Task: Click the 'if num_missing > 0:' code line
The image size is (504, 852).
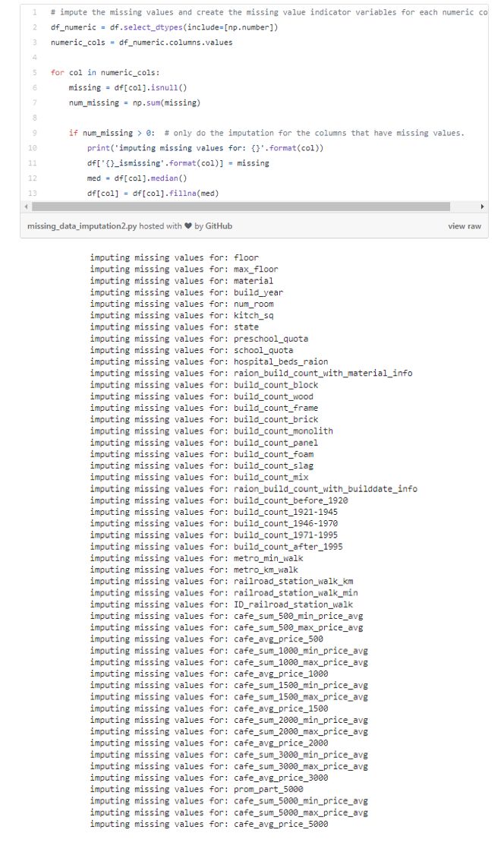Action: 112,133
